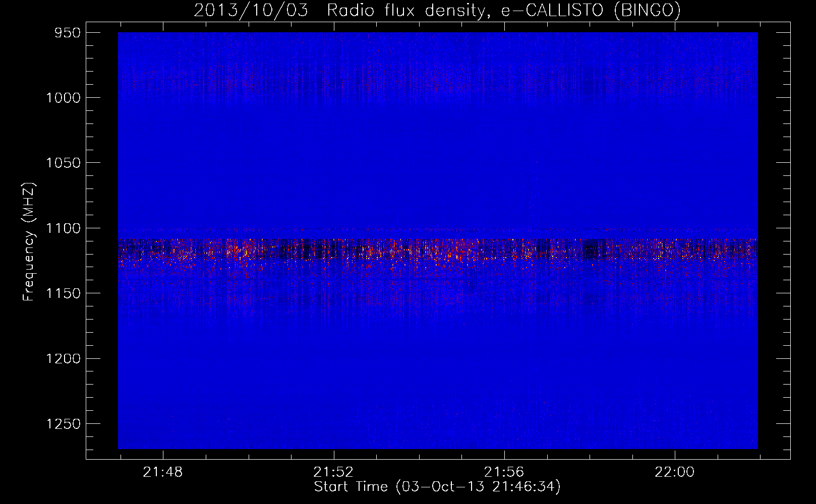Click the 21:48 time axis label
816x504 pixels.
pos(163,472)
